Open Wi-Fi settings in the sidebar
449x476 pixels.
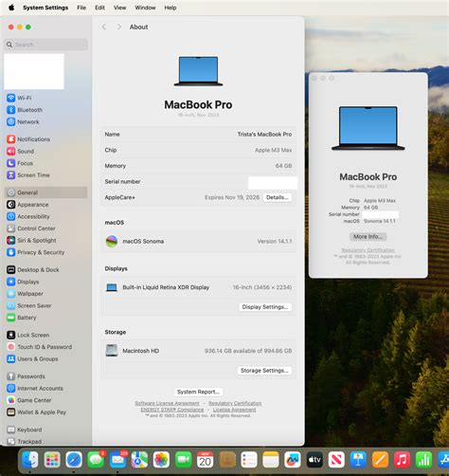point(19,98)
